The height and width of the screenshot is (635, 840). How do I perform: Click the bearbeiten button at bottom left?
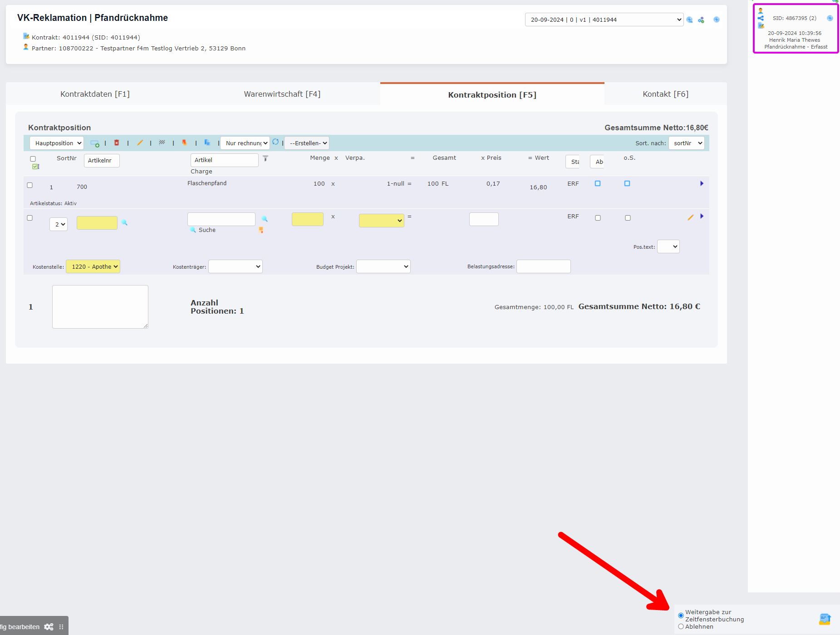20,626
